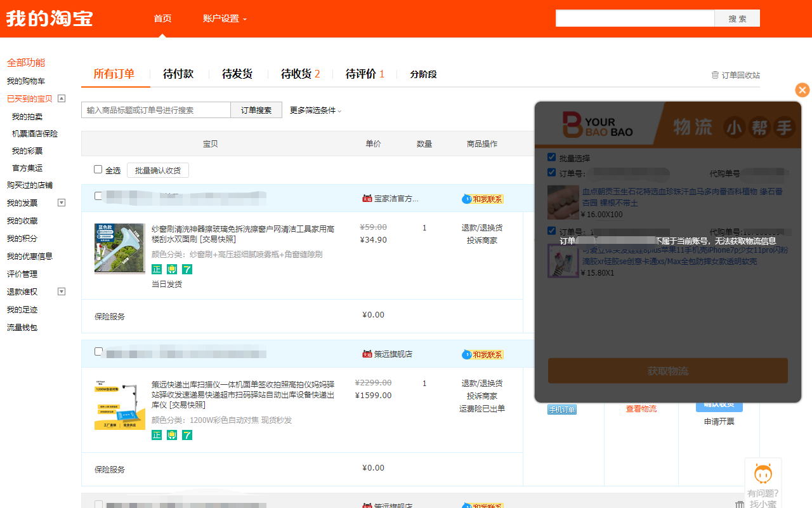Open scanner product thumbnail
Image resolution: width=812 pixels, height=508 pixels.
click(x=119, y=404)
